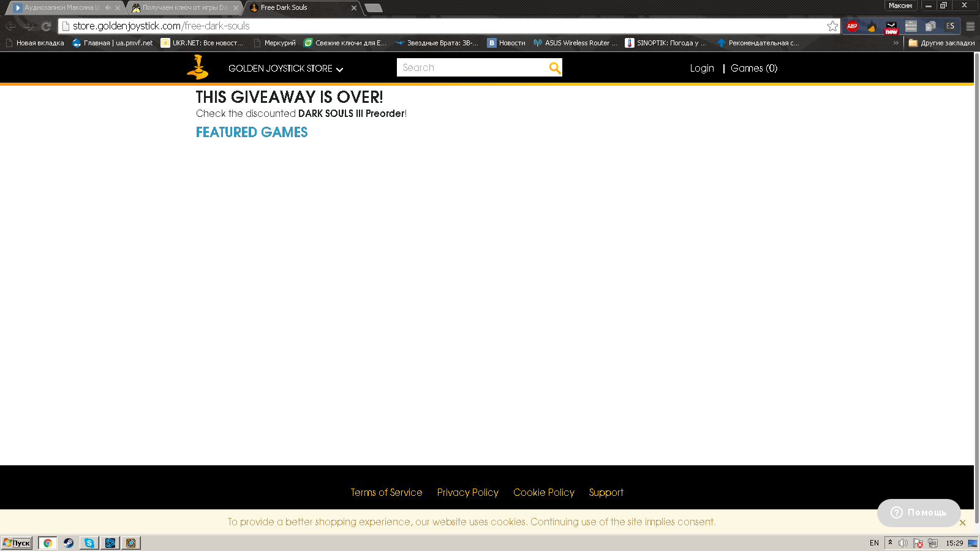Switch to the Получаем ключ от игры tab
The width and height of the screenshot is (980, 551).
coord(184,8)
